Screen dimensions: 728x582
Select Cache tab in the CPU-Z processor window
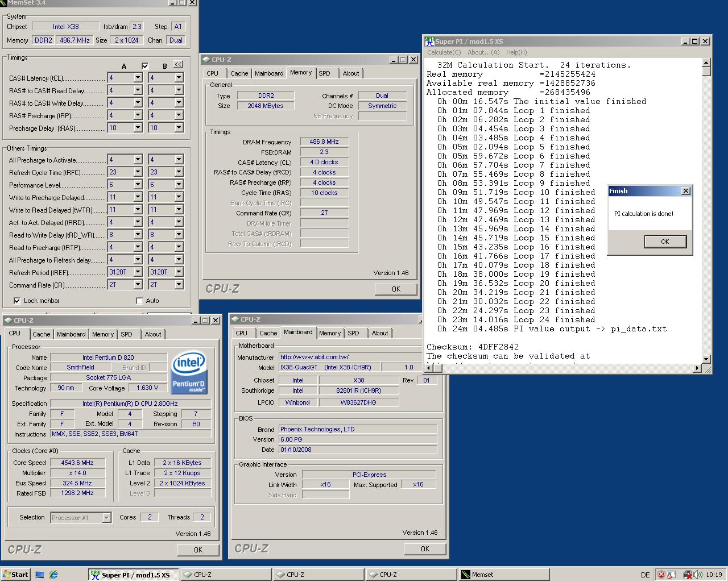(x=42, y=334)
